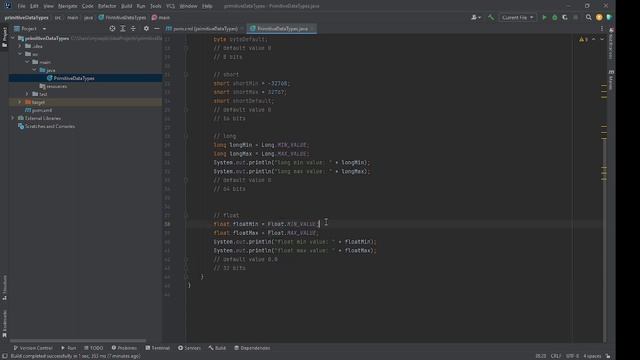The width and height of the screenshot is (640, 360).
Task: Run the current file with green play icon
Action: (544, 18)
